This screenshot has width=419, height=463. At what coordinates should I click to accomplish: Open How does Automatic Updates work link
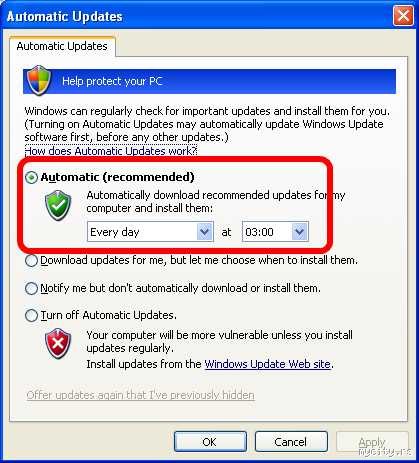click(111, 151)
